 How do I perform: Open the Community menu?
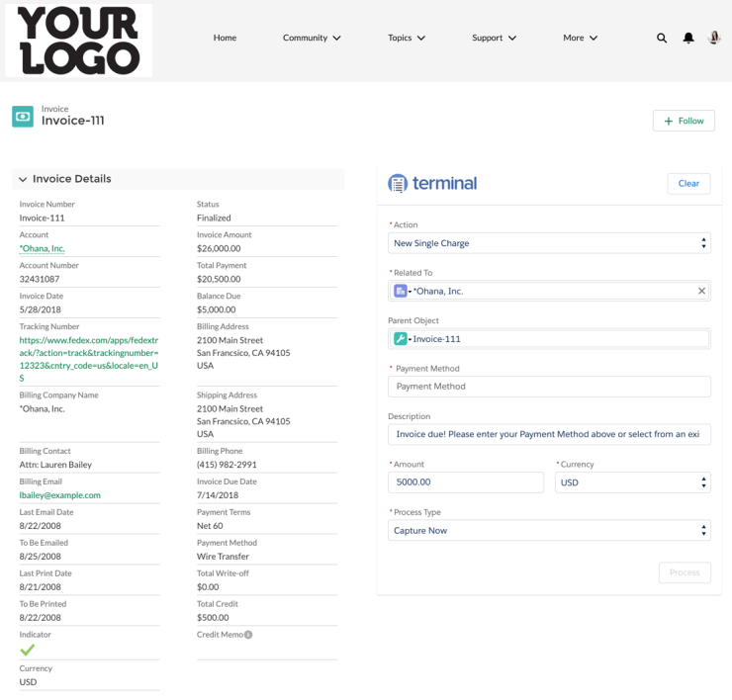pos(312,38)
